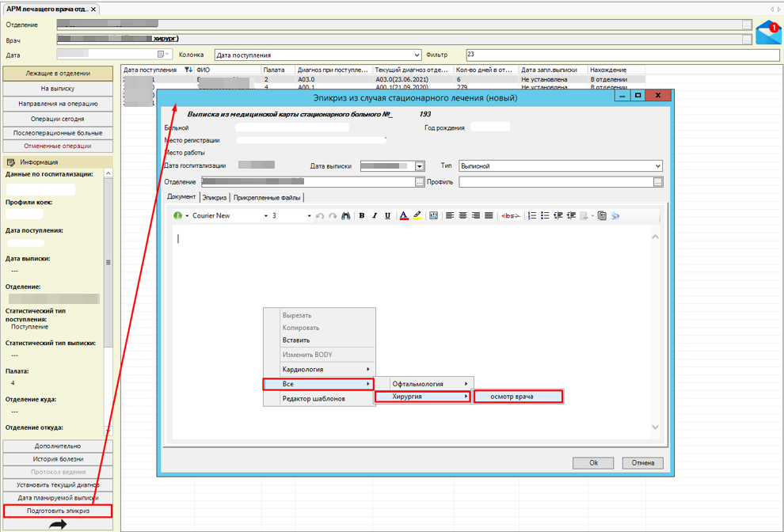Image resolution: width=784 pixels, height=532 pixels.
Task: Browse for Профиль with the ellipsis button
Action: pos(658,182)
